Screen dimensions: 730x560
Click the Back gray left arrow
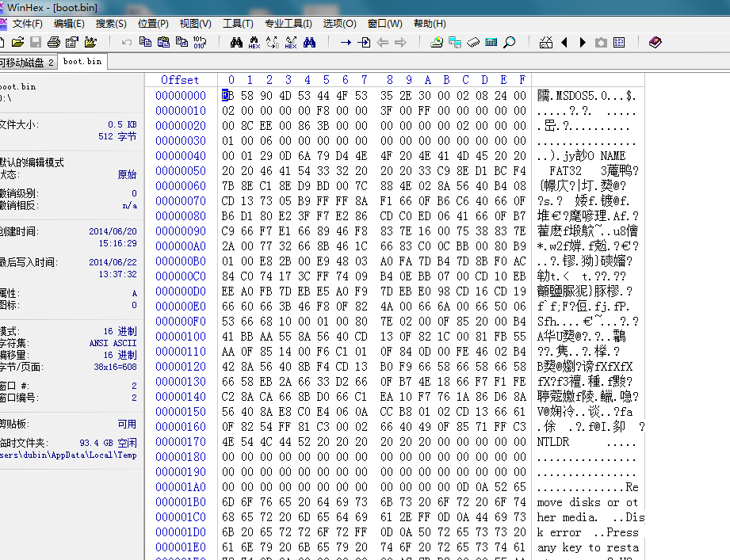[383, 42]
